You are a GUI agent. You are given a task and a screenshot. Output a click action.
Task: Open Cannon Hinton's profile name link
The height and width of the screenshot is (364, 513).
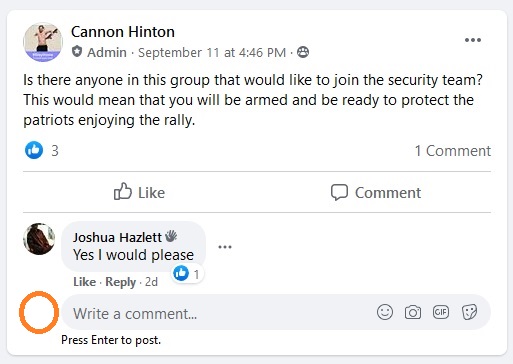[x=123, y=32]
